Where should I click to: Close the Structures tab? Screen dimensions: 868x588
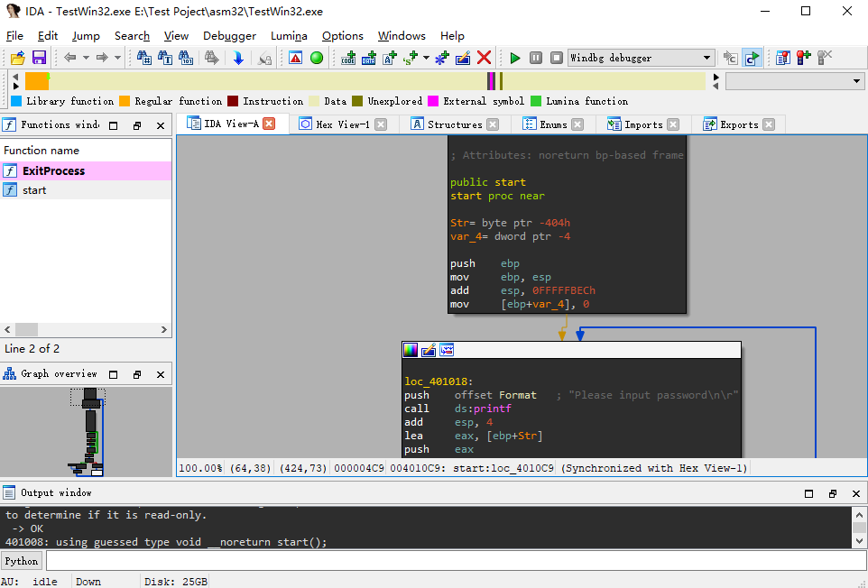coord(493,124)
